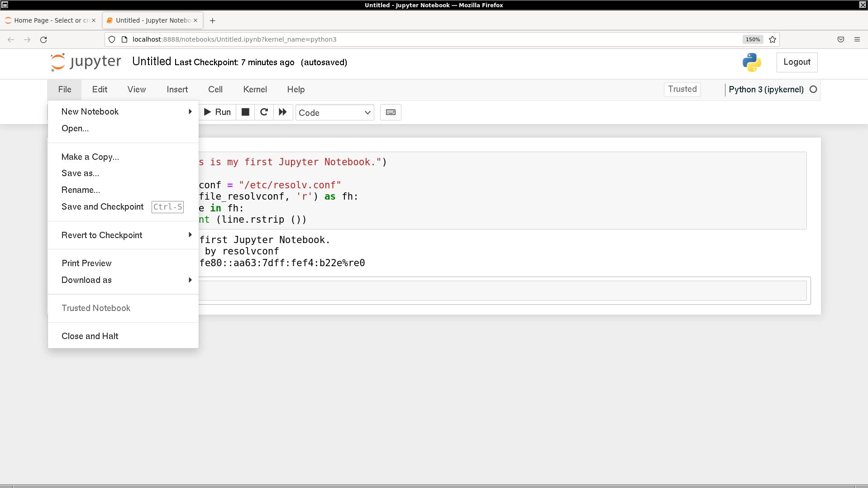868x488 pixels.
Task: Click the restart kernel icon
Action: click(264, 112)
